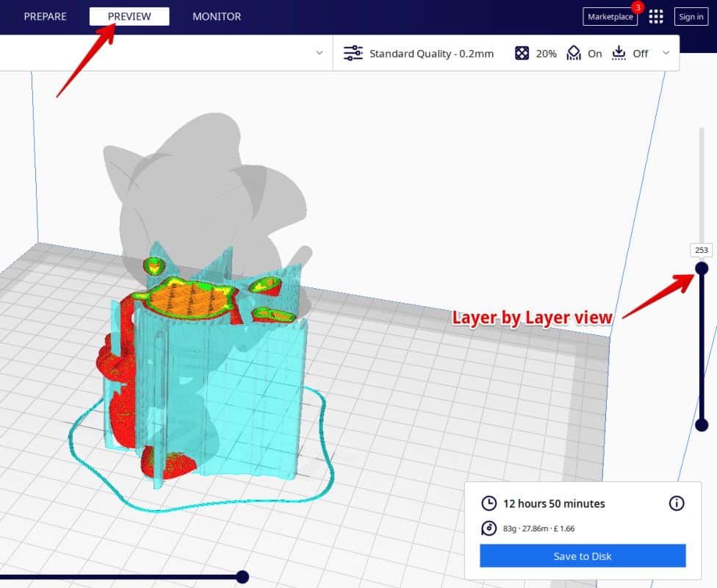Screen dimensions: 717x588
Task: Click the Marketplace button
Action: click(x=610, y=16)
